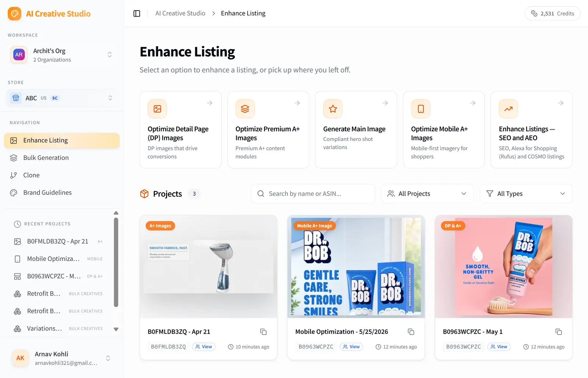
Task: Copy the Mobile Optimization - 5/25/2026 project
Action: (x=411, y=332)
